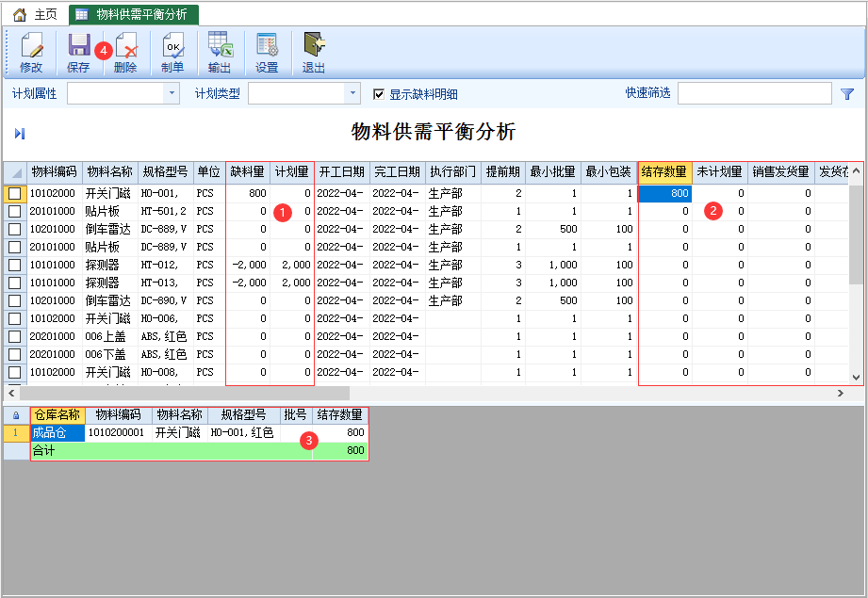Click the 合计 total row label
Image resolution: width=868 pixels, height=598 pixels.
[x=43, y=451]
